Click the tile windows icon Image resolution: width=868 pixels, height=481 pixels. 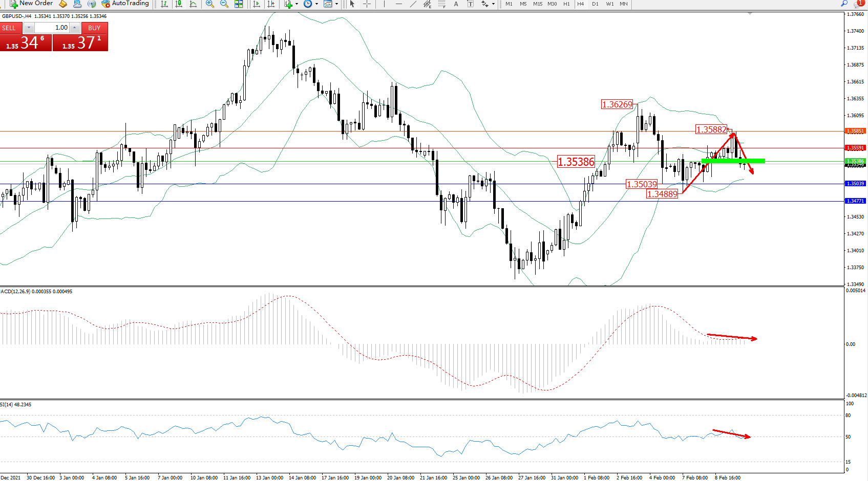click(x=239, y=4)
